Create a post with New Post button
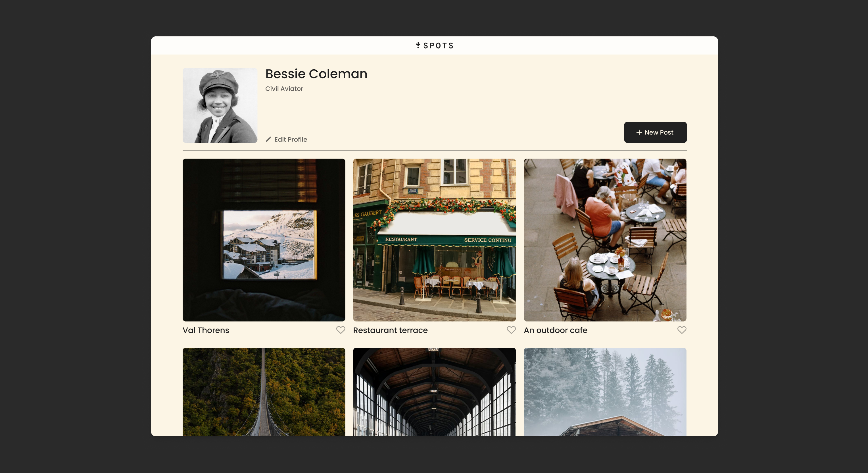The height and width of the screenshot is (473, 868). click(x=655, y=132)
